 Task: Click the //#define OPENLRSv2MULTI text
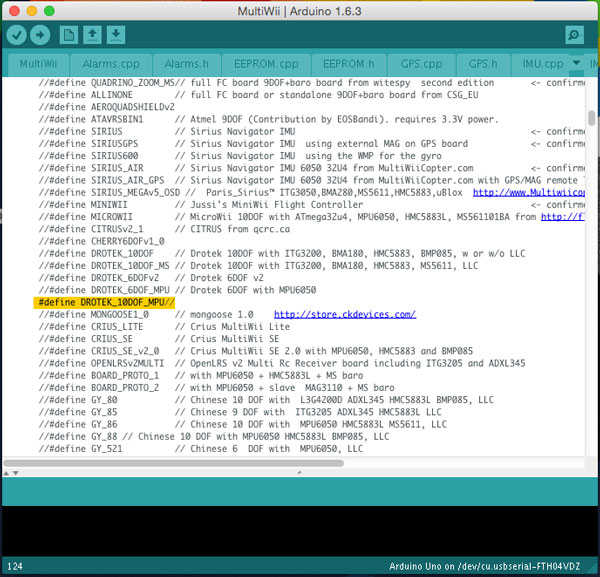click(x=101, y=363)
